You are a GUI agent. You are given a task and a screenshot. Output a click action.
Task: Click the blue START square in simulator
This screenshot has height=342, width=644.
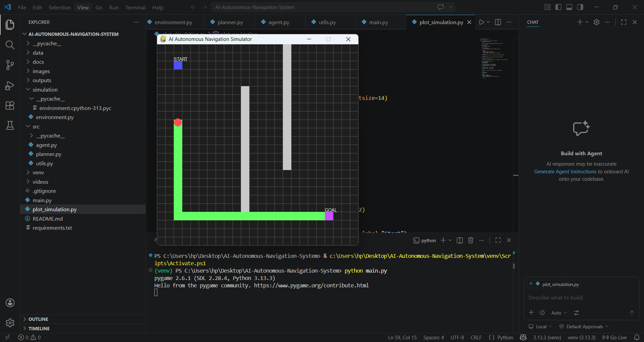coord(178,65)
